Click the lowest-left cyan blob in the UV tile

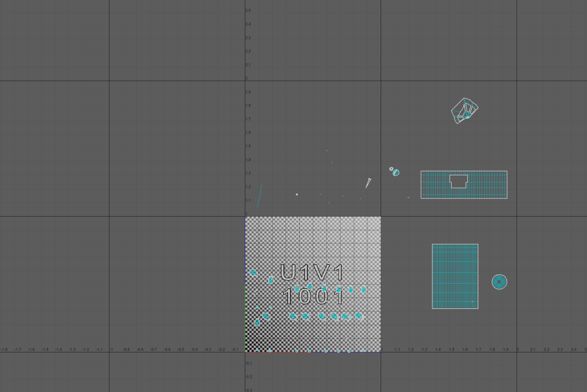(257, 323)
